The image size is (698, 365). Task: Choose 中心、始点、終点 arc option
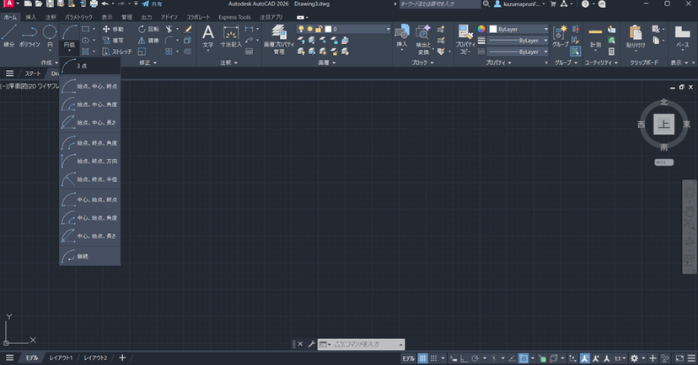tap(89, 200)
